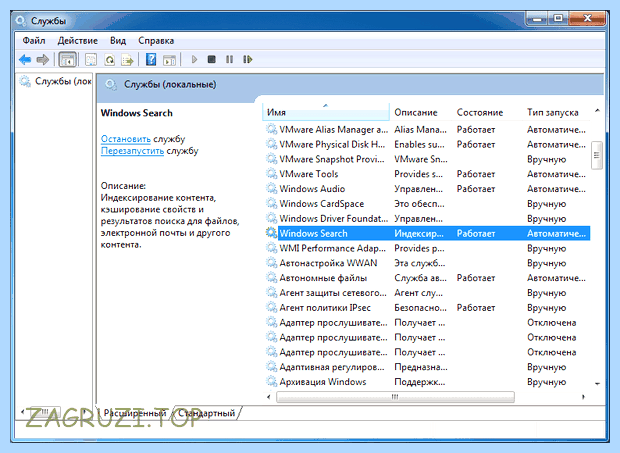Select the Автонастройка WWAN service
This screenshot has height=453, width=620.
[x=328, y=263]
